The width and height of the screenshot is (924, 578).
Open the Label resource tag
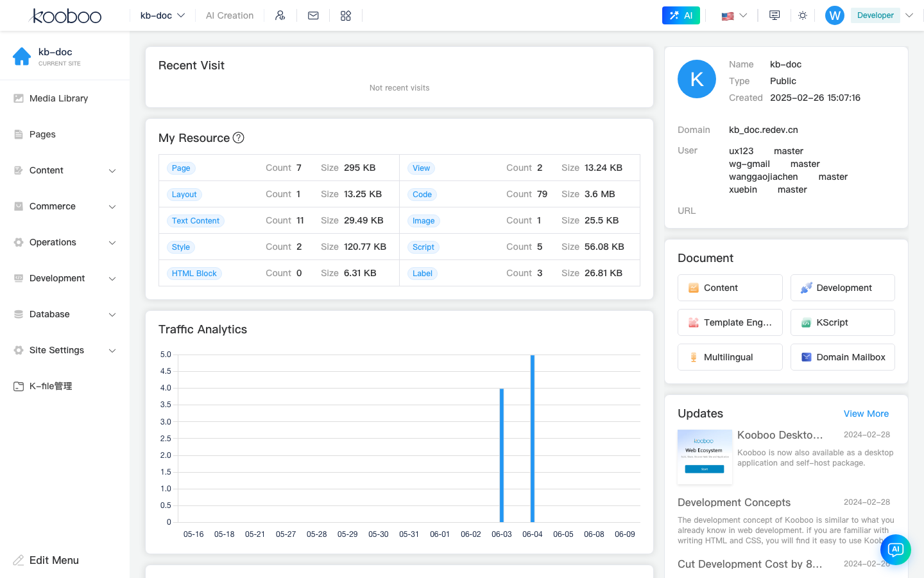(x=422, y=274)
